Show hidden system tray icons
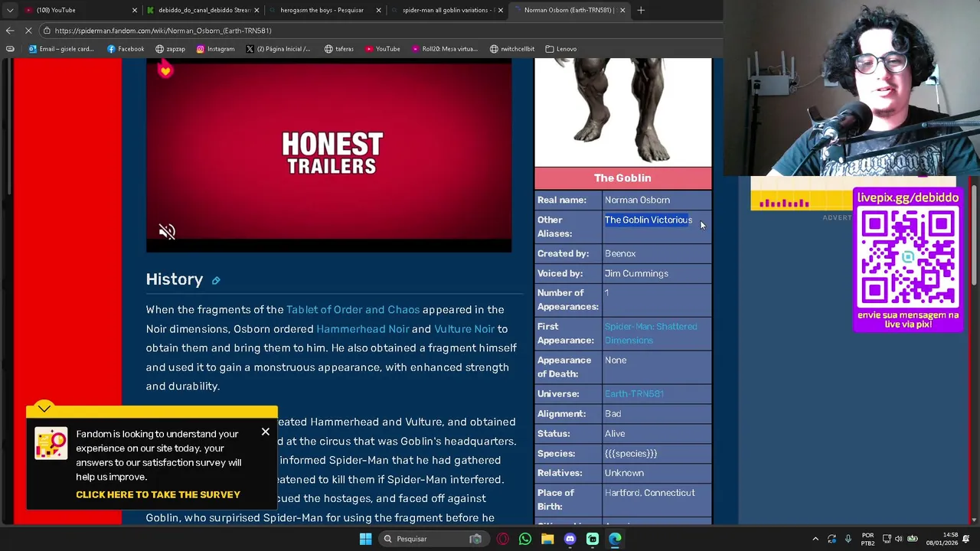 click(x=815, y=539)
